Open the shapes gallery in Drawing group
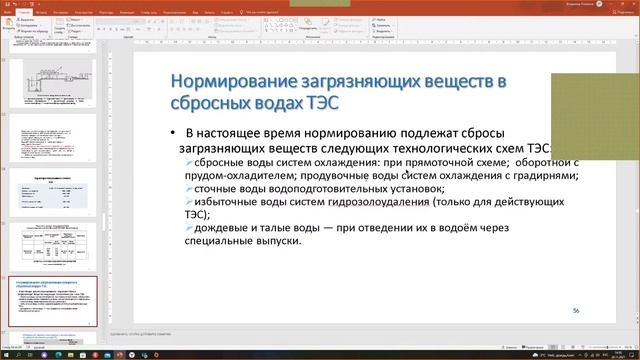640x360 pixels. (x=281, y=25)
